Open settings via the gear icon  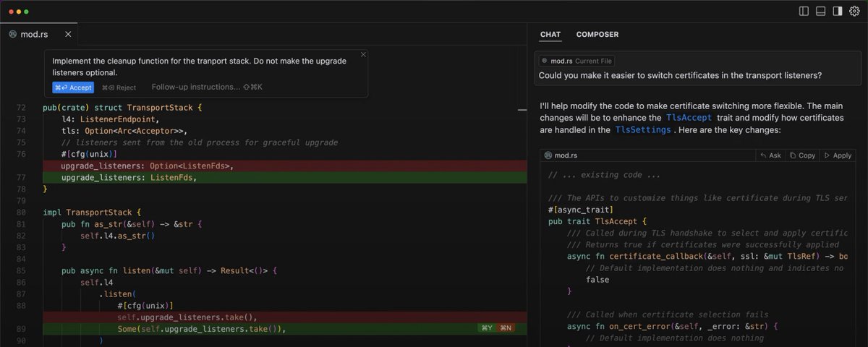pos(854,11)
